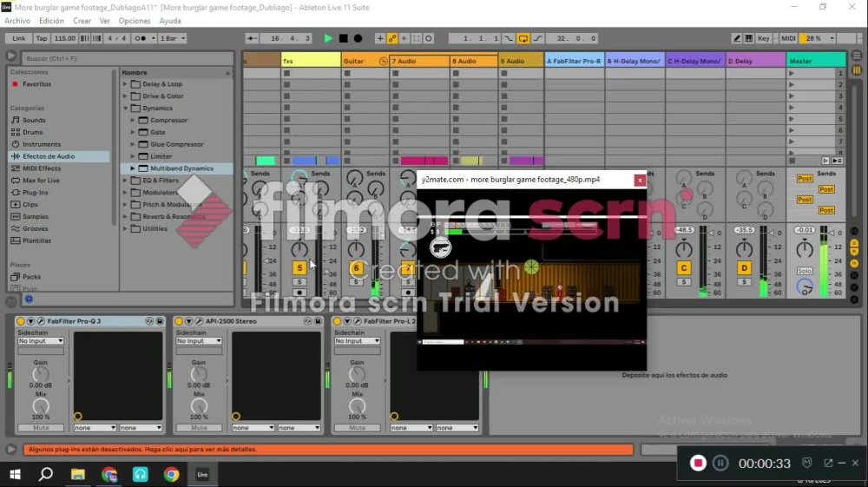Select Max for Live category
Image resolution: width=868 pixels, height=487 pixels.
41,181
